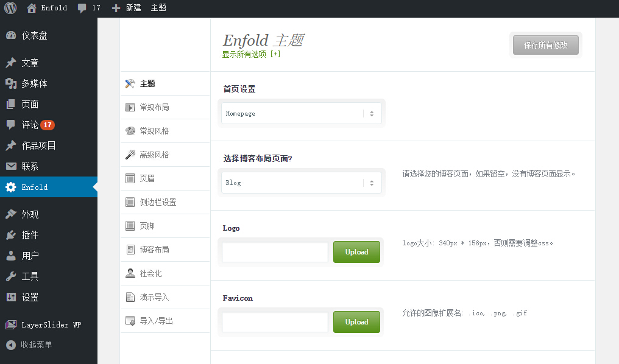Expand all options via 显示所有选项 [+]
Viewport: 619px width, 364px height.
point(251,54)
